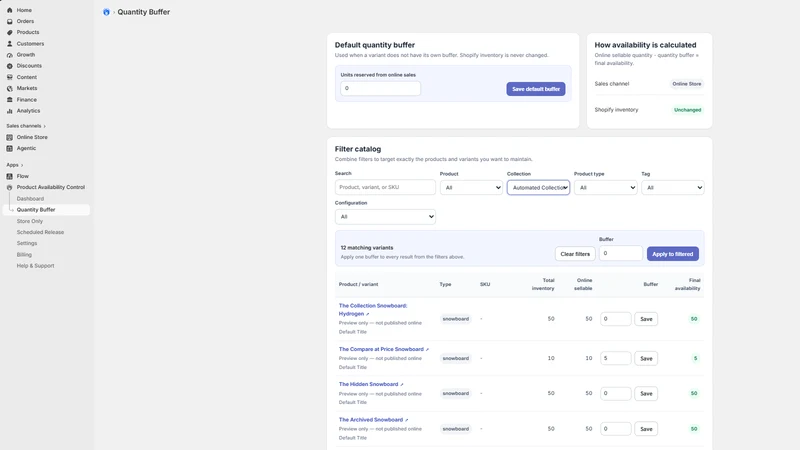Open the Configuration filter dropdown
The image size is (800, 450).
385,217
